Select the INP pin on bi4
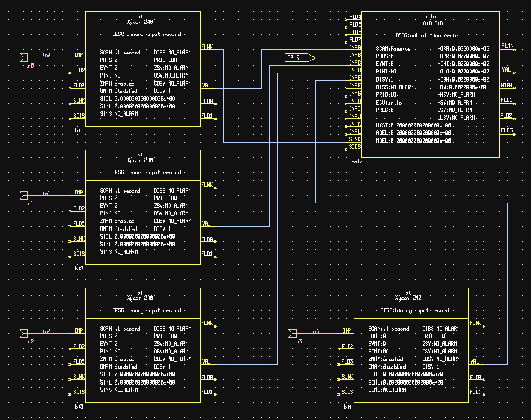Screen dimensions: 531x420 pyautogui.click(x=347, y=330)
